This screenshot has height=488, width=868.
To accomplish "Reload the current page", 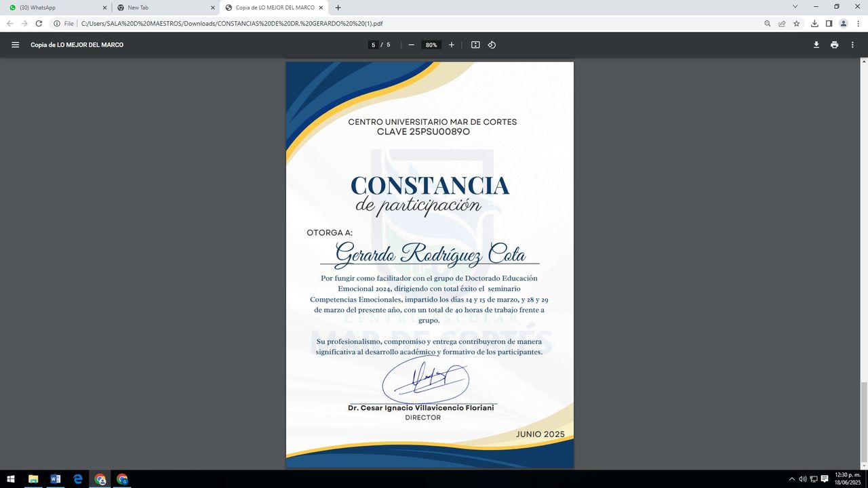I will click(x=39, y=23).
